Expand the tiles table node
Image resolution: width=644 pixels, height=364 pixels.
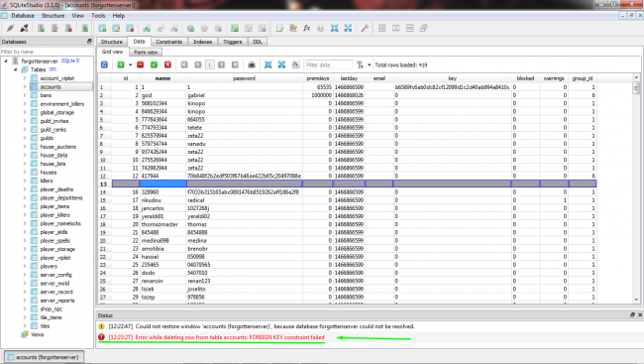[x=25, y=325]
